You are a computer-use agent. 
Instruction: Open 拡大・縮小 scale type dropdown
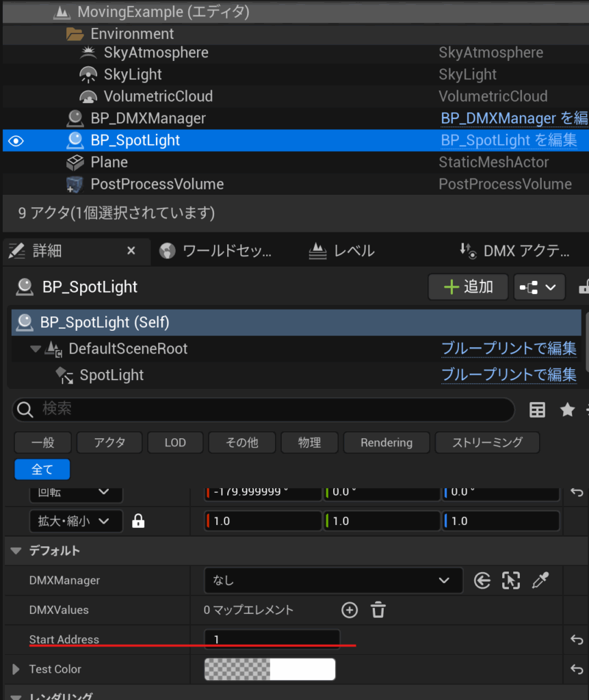(x=76, y=521)
